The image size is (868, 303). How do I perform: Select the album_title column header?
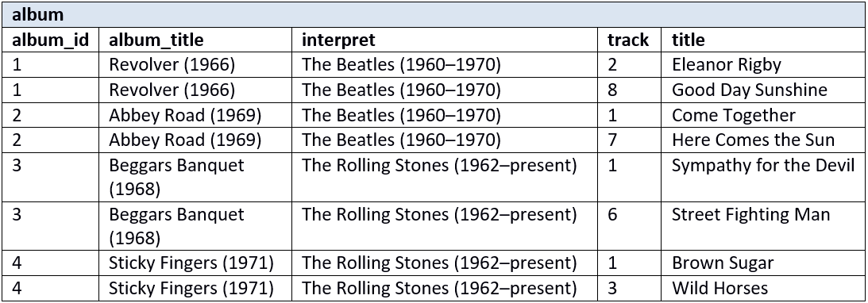pyautogui.click(x=196, y=39)
